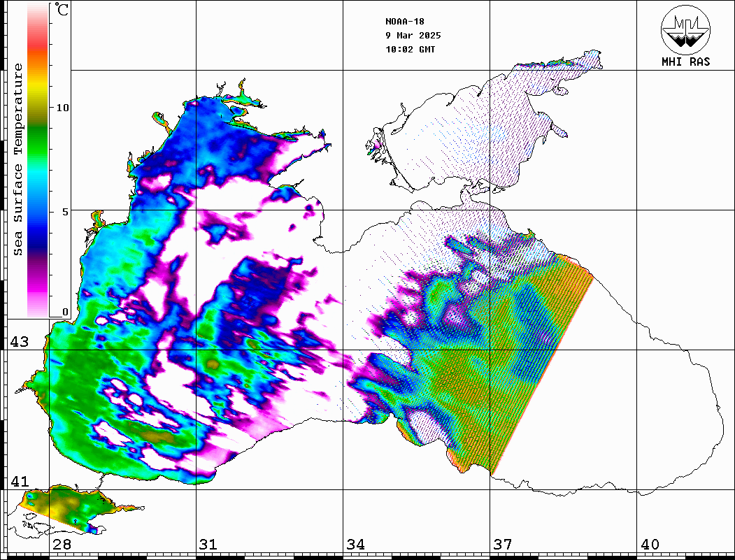Click the 10 value on the color scale
The width and height of the screenshot is (735, 560).
[62, 108]
